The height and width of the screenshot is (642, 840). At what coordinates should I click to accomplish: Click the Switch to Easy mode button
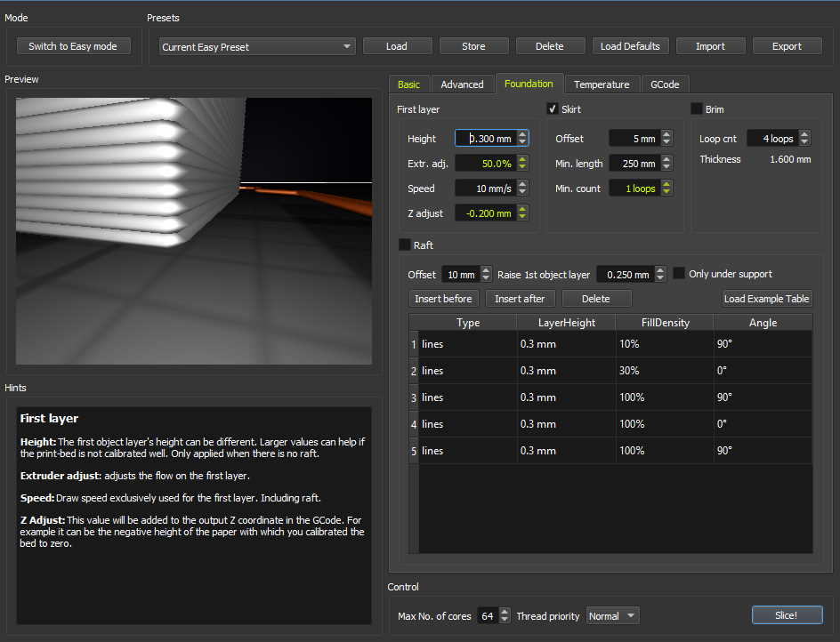(x=73, y=46)
